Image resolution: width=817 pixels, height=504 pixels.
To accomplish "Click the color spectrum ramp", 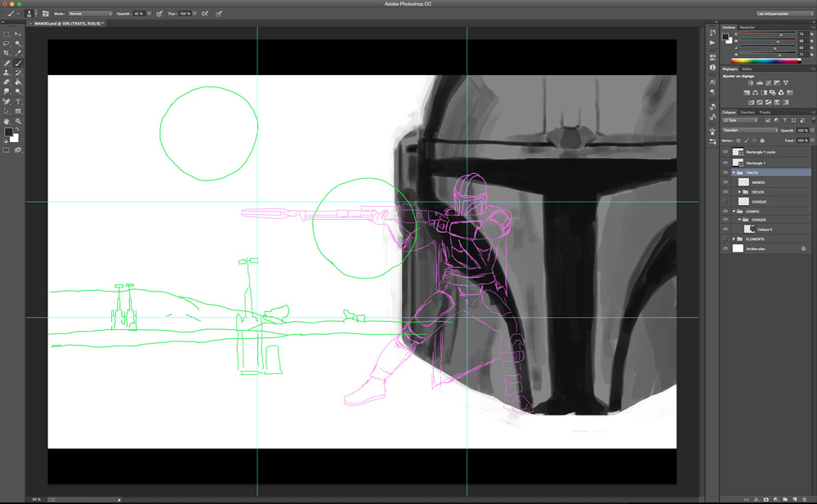I will tap(765, 60).
